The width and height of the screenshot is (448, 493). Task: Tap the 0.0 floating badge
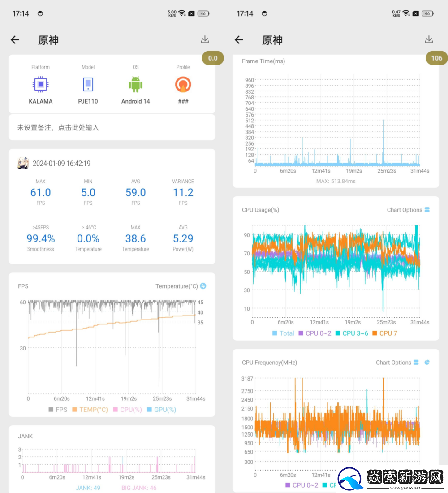coord(213,58)
